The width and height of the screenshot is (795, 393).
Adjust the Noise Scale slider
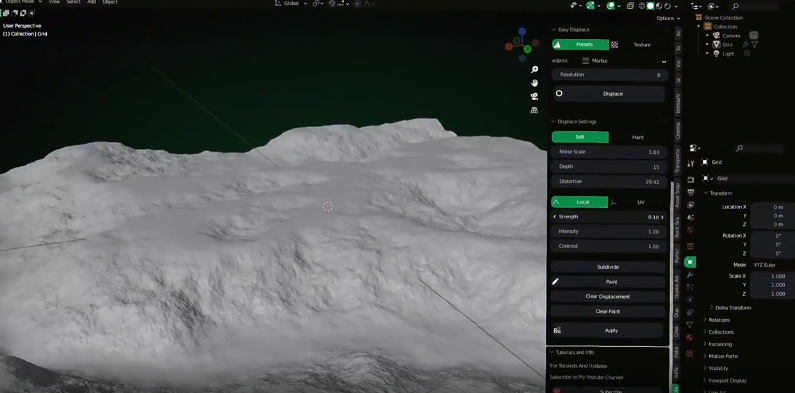click(608, 152)
